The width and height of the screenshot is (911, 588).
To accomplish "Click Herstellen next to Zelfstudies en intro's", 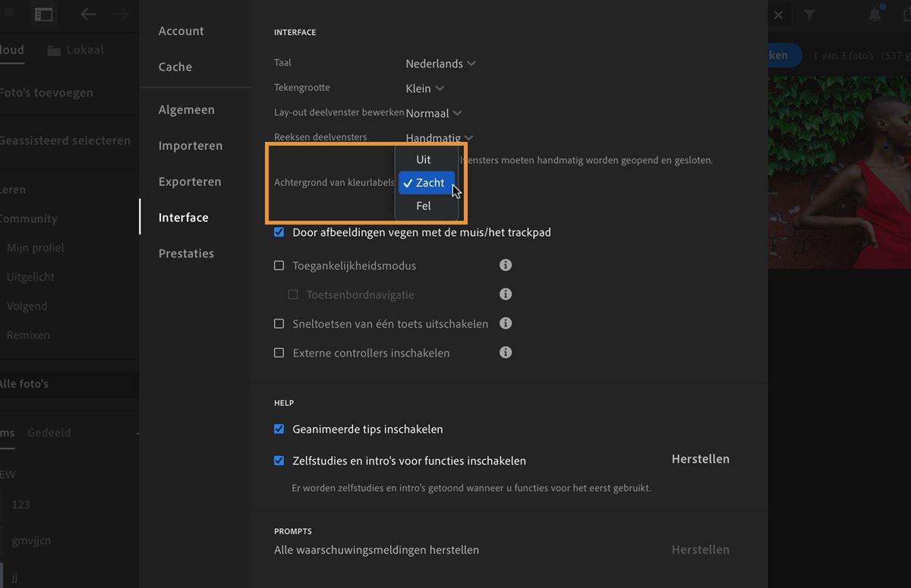I will click(699, 459).
